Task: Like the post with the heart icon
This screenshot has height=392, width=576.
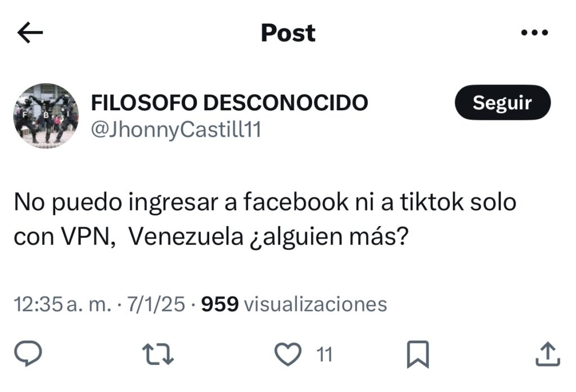Action: click(288, 354)
